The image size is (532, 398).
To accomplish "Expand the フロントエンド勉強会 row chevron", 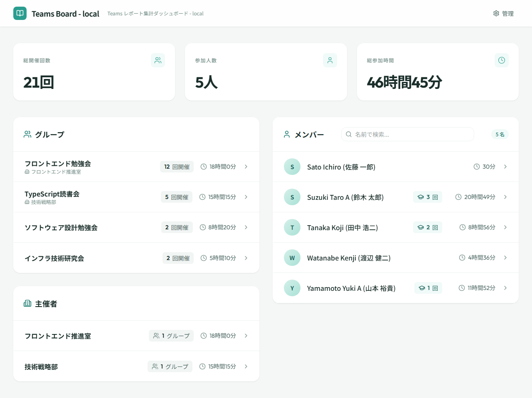I will [x=246, y=167].
